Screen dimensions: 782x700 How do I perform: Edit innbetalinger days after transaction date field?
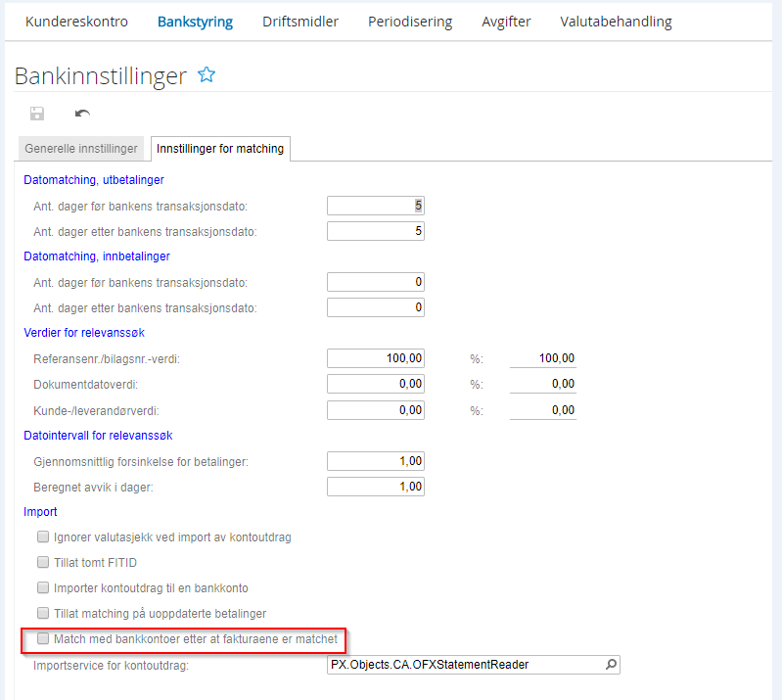376,307
